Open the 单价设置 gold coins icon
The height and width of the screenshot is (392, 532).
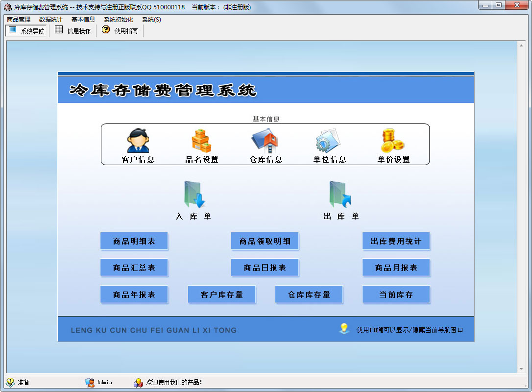click(392, 141)
